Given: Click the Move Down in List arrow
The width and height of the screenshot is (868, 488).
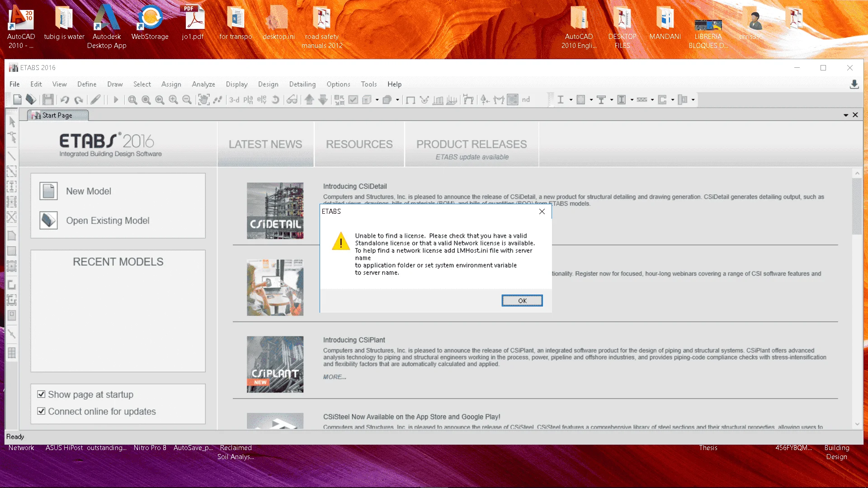Looking at the screenshot, I should click(323, 100).
